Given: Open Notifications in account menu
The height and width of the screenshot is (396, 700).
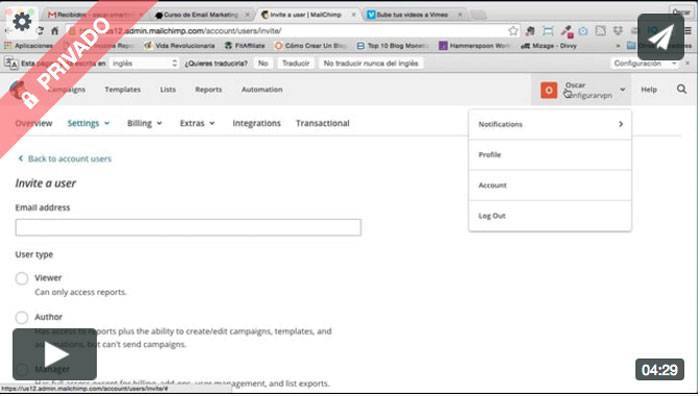Looking at the screenshot, I should (550, 124).
